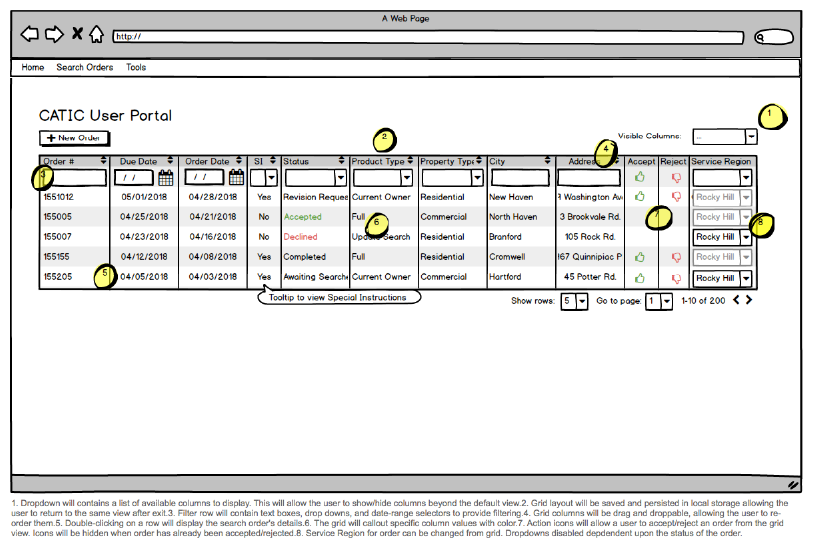Sort by the City column arrows
The width and height of the screenshot is (813, 550).
click(548, 160)
